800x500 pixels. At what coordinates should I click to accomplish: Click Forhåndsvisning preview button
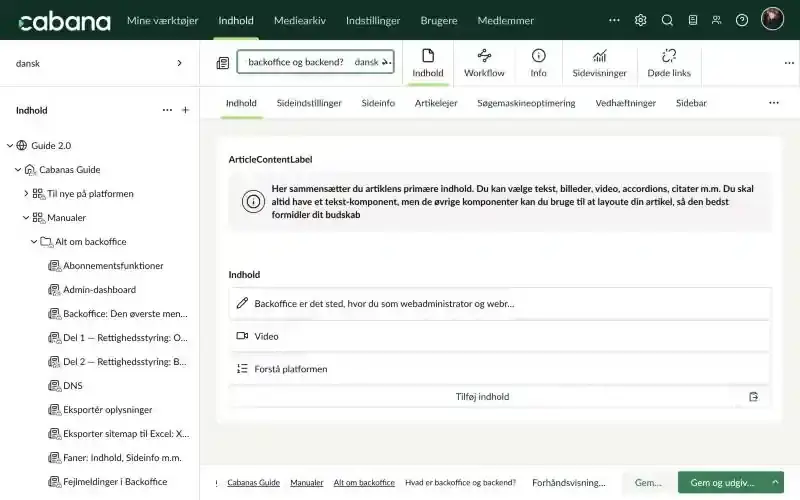click(x=569, y=482)
